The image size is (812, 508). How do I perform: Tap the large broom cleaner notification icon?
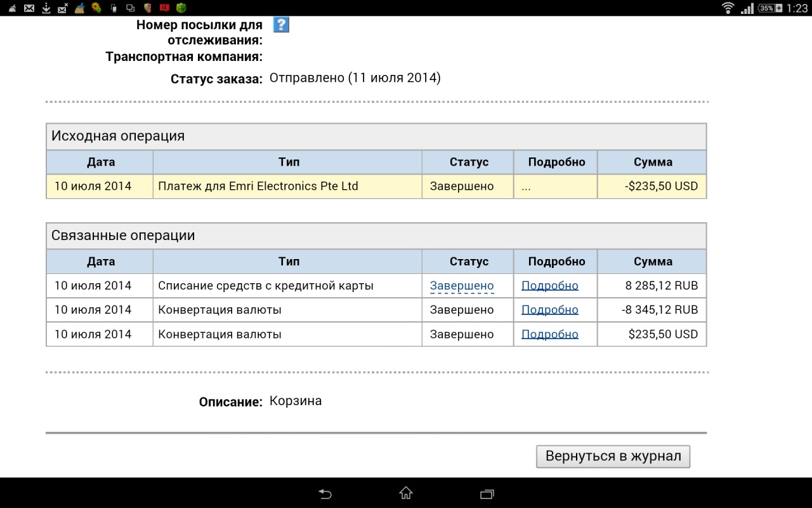(79, 8)
